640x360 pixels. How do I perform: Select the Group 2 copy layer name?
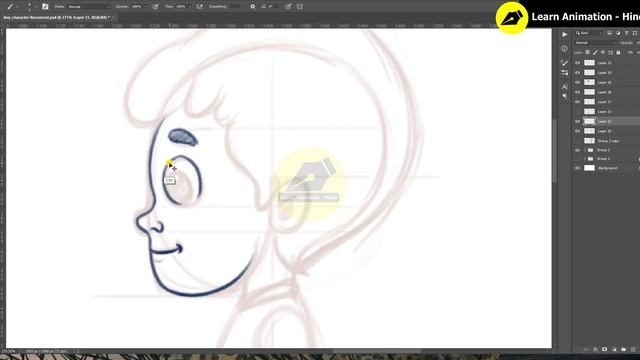608,141
